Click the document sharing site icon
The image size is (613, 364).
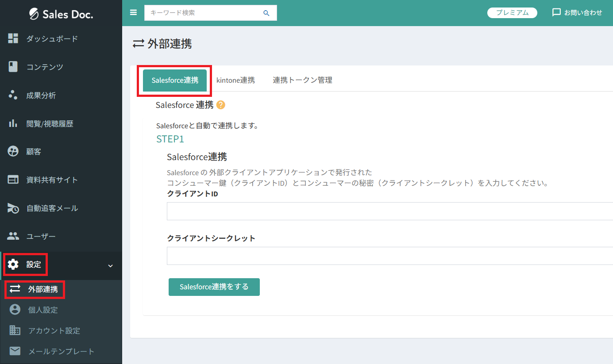(13, 180)
